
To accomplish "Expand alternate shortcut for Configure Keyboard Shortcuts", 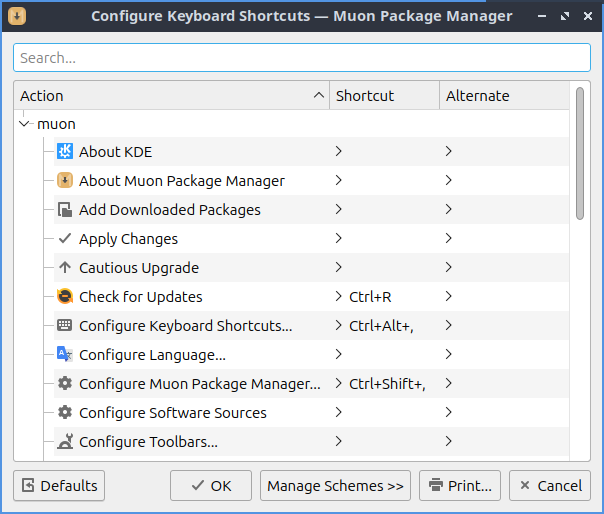I will click(x=449, y=326).
